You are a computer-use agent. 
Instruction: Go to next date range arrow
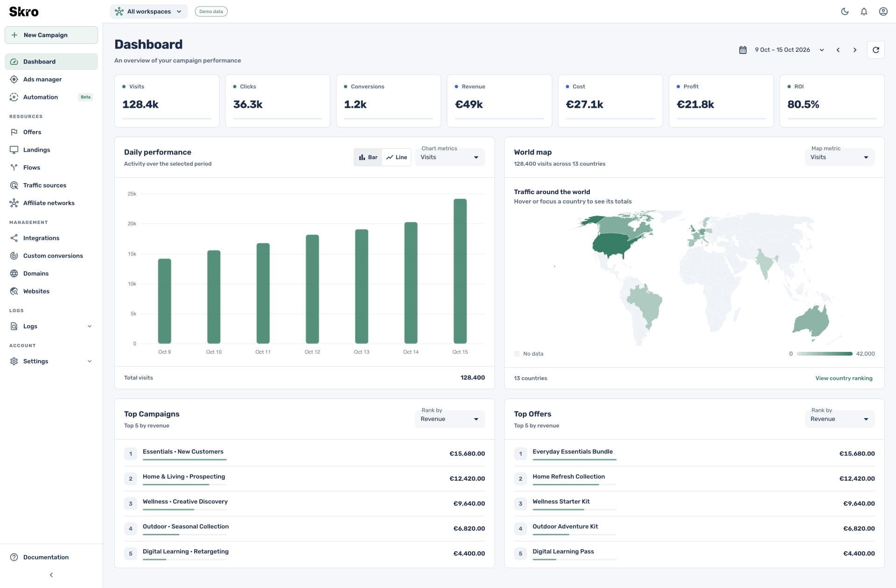coord(855,50)
